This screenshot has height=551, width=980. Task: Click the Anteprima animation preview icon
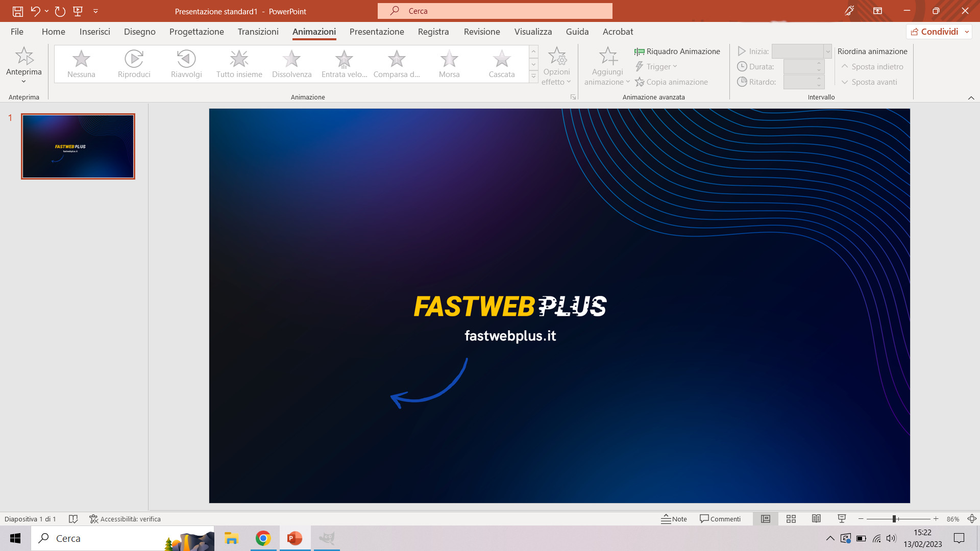(x=23, y=56)
